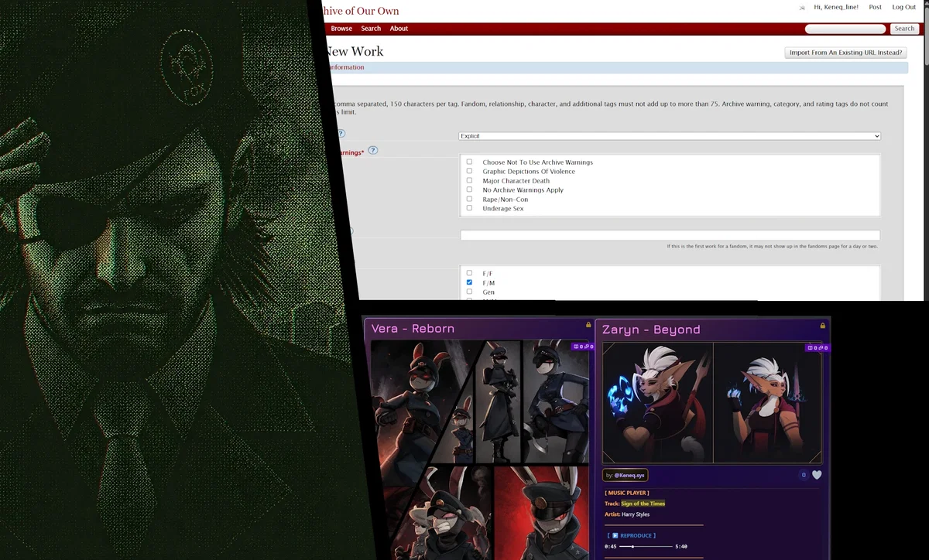This screenshot has width=929, height=560.
Task: Open the Browse menu in the red navbar
Action: tap(341, 29)
